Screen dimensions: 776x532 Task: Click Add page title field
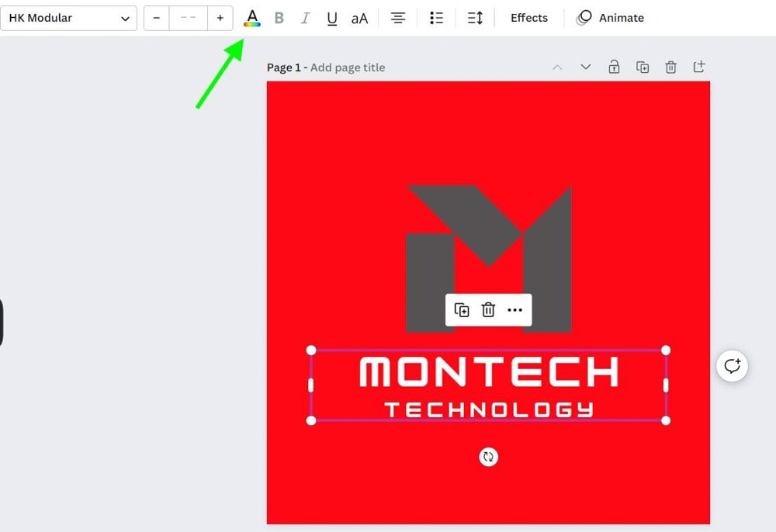pyautogui.click(x=348, y=67)
